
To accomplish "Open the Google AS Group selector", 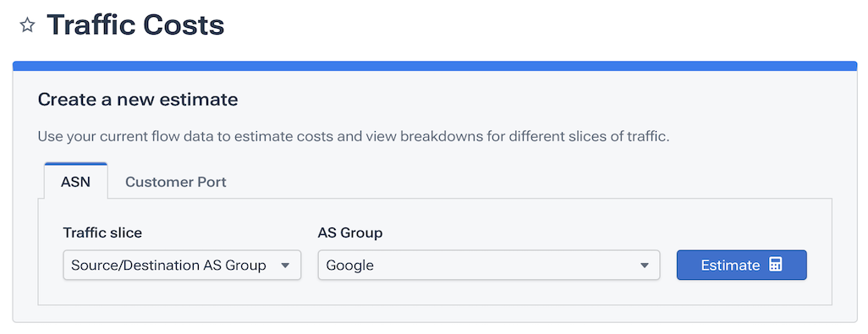I will coord(489,265).
